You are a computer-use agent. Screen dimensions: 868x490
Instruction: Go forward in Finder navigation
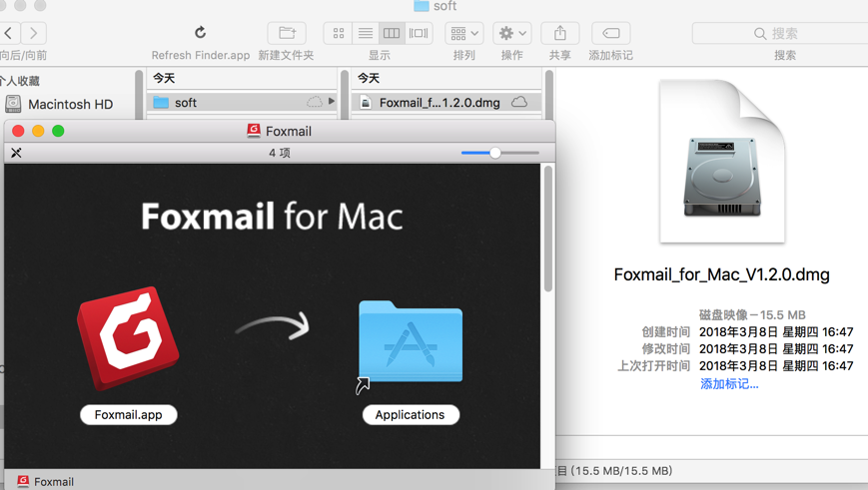tap(34, 33)
